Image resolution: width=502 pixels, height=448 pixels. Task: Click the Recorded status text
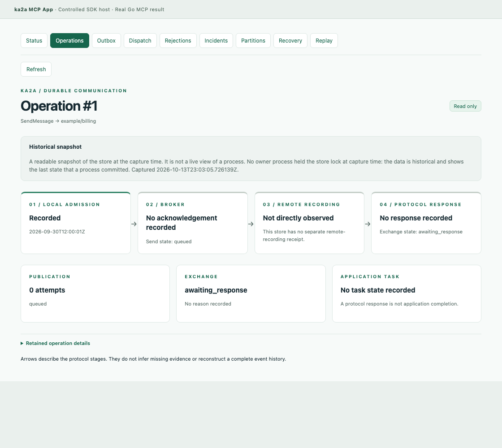pos(45,218)
